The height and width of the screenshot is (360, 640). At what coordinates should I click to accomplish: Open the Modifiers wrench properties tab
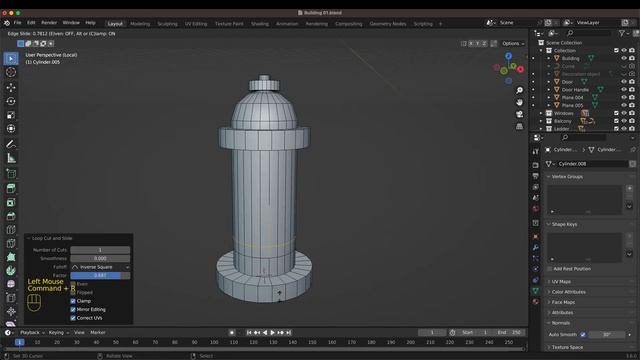coord(536,248)
